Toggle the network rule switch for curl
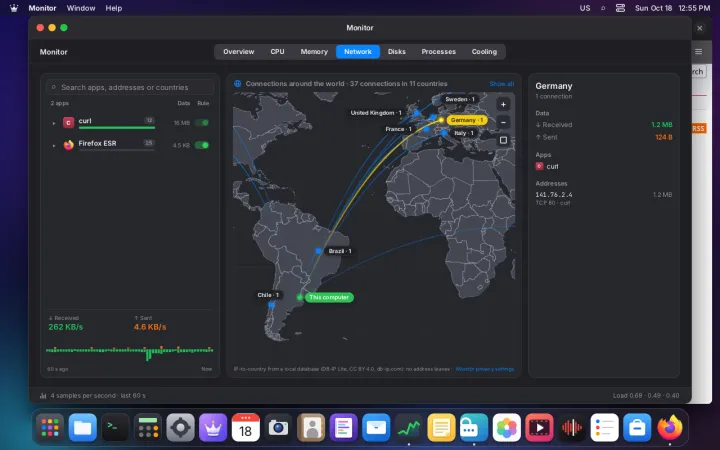The height and width of the screenshot is (450, 720). click(202, 123)
